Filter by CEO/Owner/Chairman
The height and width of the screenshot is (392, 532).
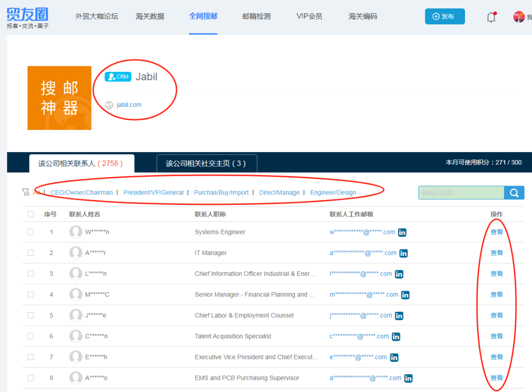coord(82,193)
